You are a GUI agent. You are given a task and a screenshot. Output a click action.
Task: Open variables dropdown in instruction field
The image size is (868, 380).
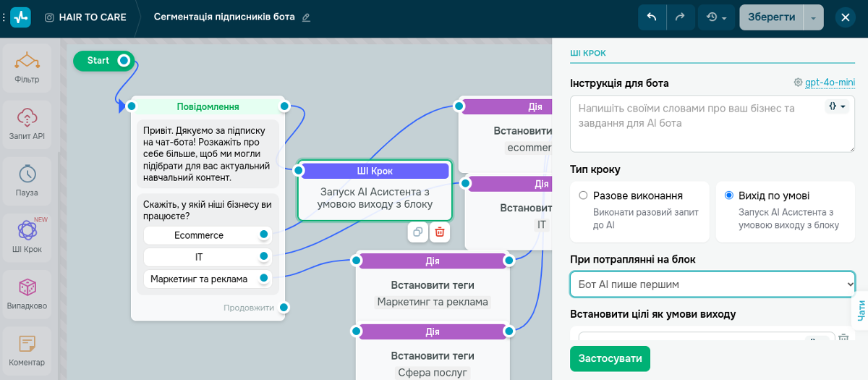838,106
